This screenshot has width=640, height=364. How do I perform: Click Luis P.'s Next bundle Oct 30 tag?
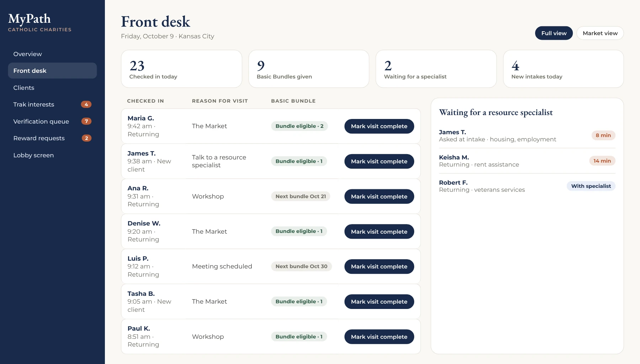[301, 266]
